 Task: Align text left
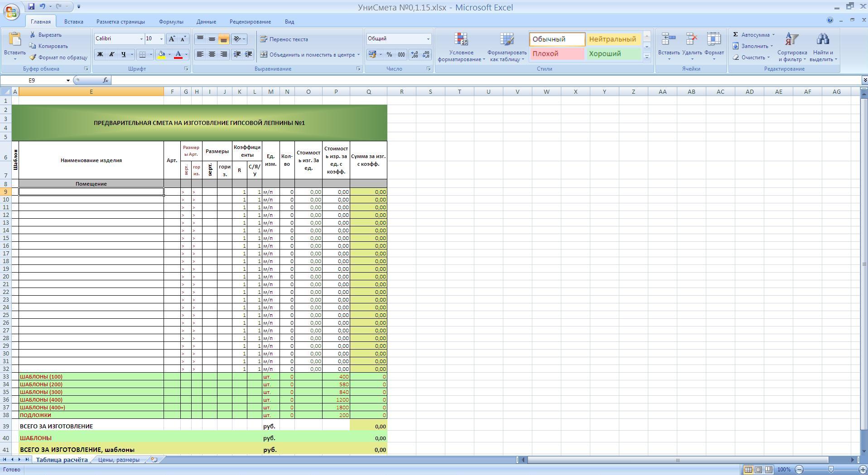[200, 54]
